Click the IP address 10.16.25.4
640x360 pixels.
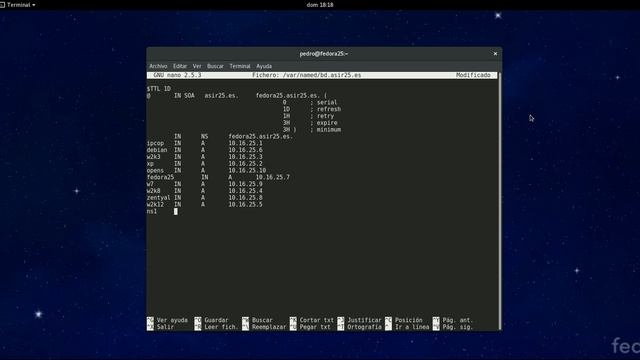click(x=245, y=191)
